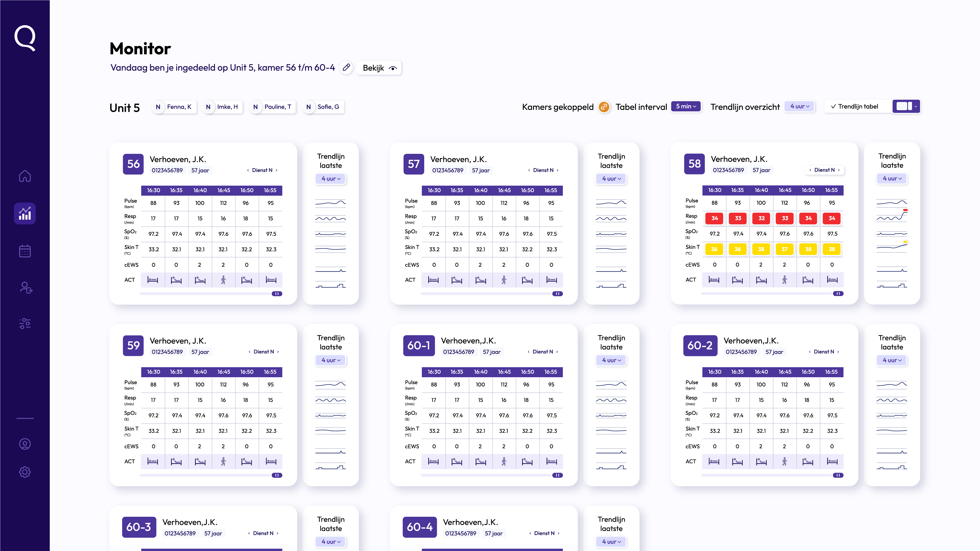Click next Dienst N arrow for room 58
This screenshot has height=551, width=980.
pyautogui.click(x=838, y=170)
